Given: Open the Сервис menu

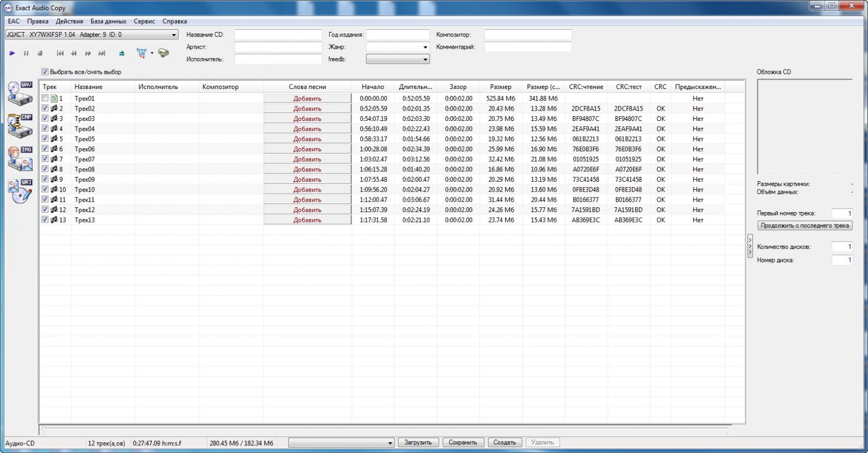Looking at the screenshot, I should 144,21.
